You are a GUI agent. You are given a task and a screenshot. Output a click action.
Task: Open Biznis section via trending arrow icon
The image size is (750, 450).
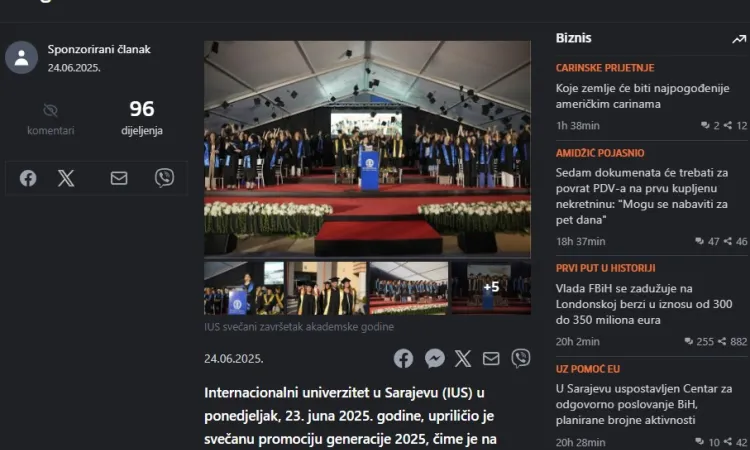(739, 39)
